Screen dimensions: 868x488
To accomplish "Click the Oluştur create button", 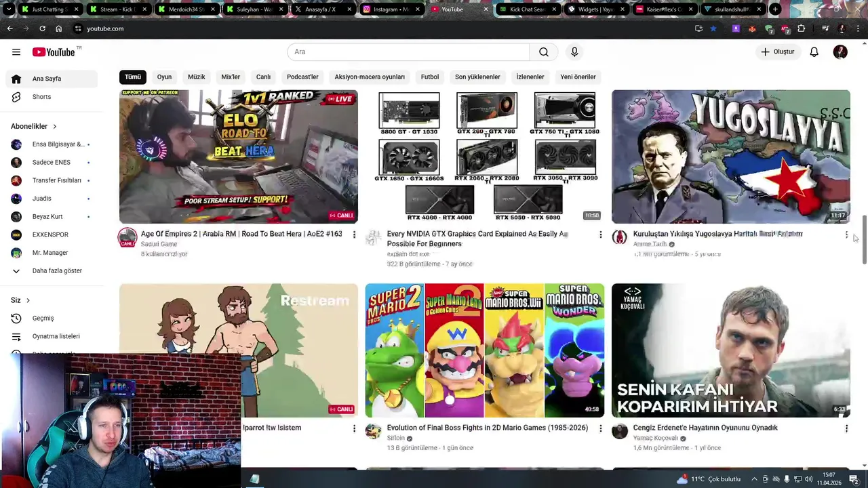I will point(777,52).
